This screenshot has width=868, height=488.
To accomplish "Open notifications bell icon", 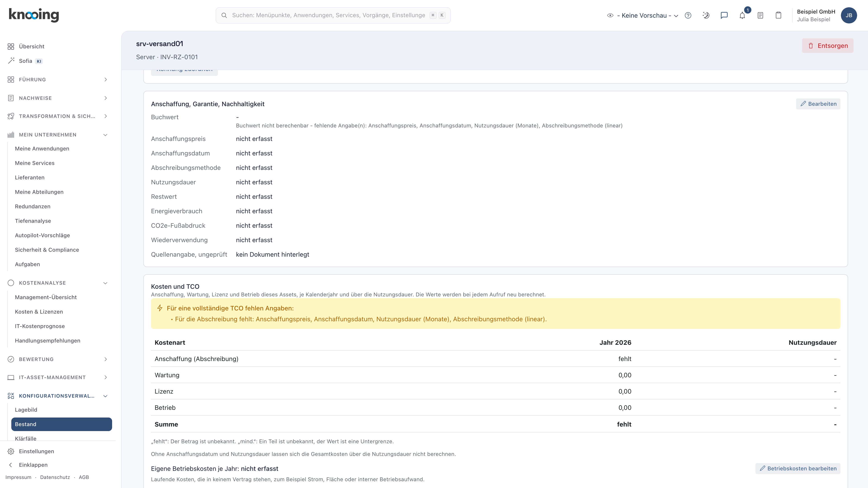I will coord(742,16).
